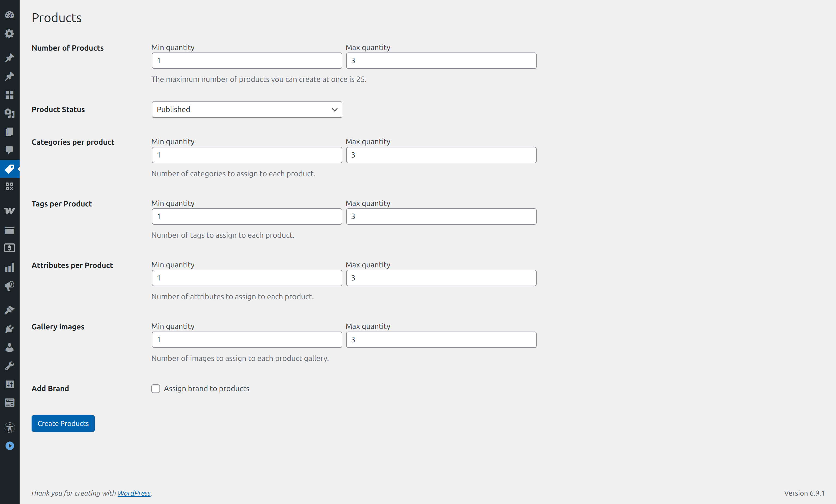Click the blue play button icon in sidebar
The image size is (836, 504).
(10, 446)
